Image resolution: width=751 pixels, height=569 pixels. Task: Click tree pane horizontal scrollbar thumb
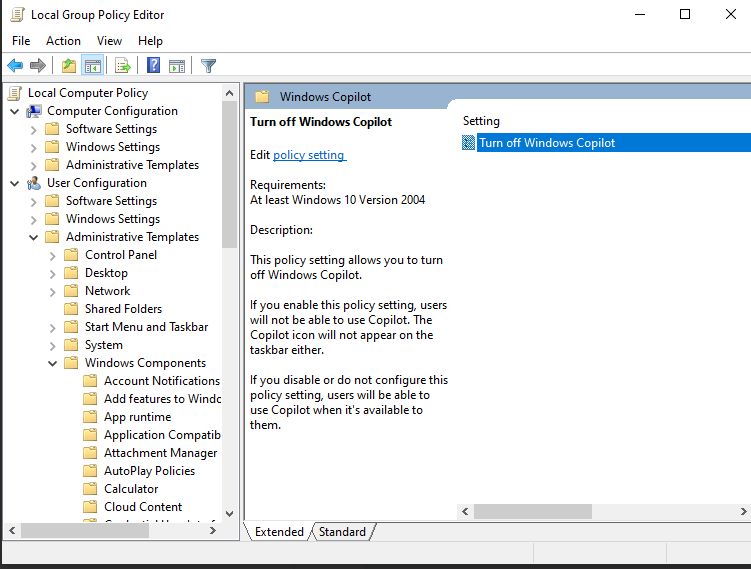(85, 531)
